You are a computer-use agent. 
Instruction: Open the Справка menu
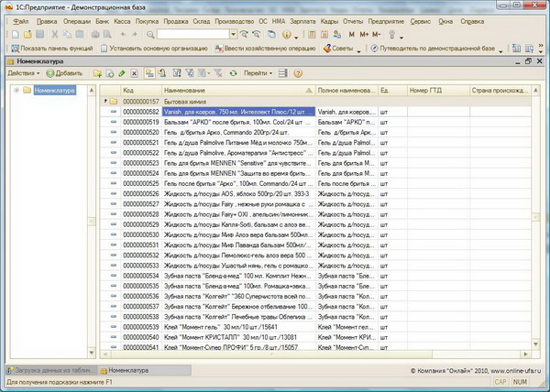coord(472,21)
